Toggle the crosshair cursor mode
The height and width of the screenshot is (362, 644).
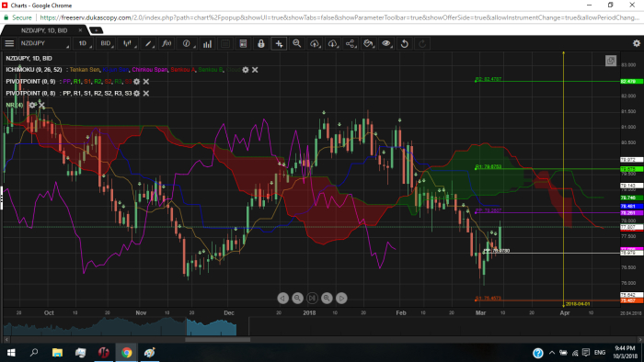coord(279,43)
